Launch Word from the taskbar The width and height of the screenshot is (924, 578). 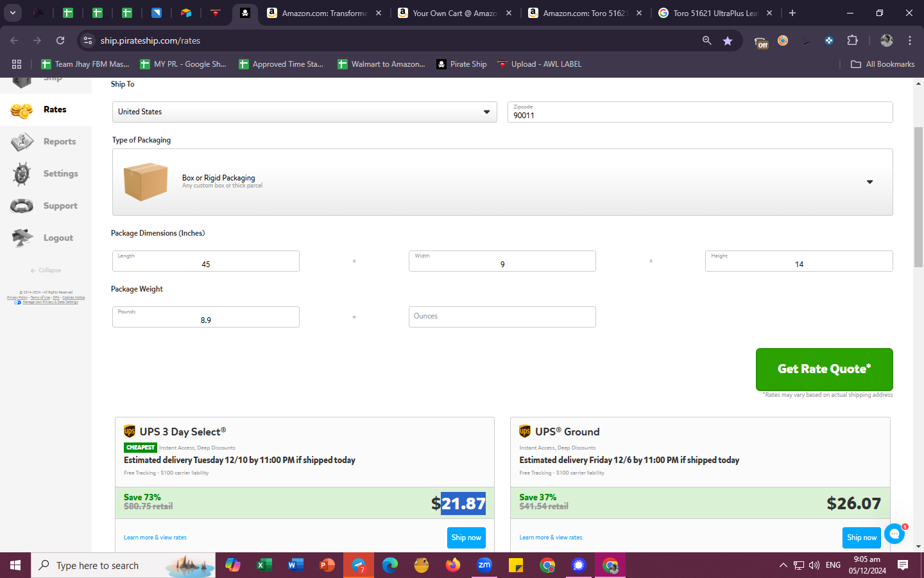point(295,565)
